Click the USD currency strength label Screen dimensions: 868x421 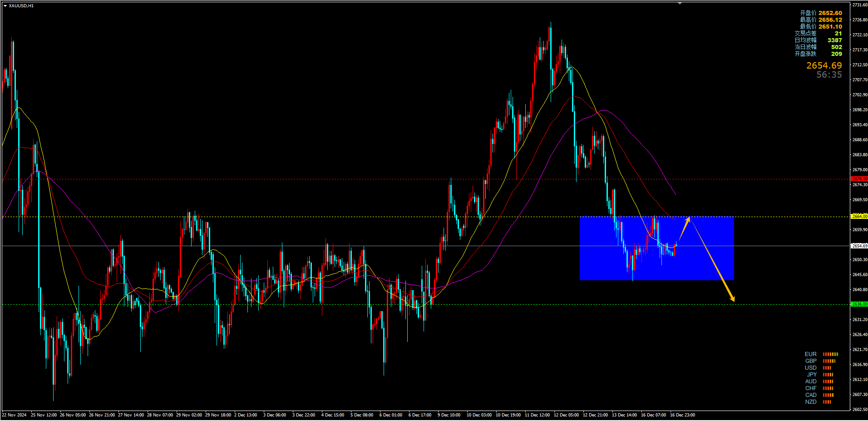pos(811,368)
